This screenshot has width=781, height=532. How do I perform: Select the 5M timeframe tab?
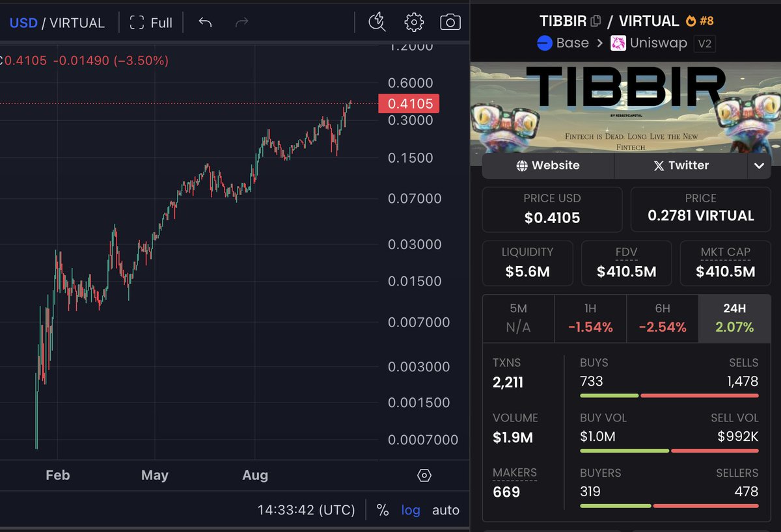click(x=518, y=319)
